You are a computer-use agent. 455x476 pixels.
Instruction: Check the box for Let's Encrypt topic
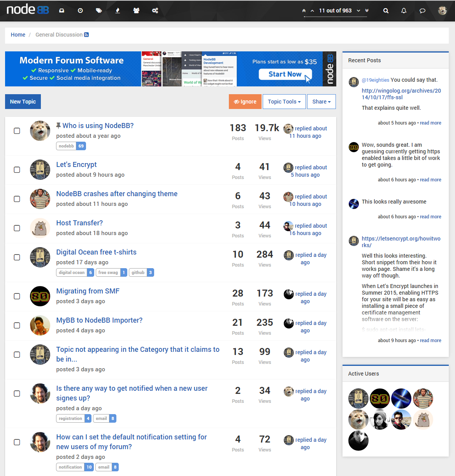coord(17,170)
